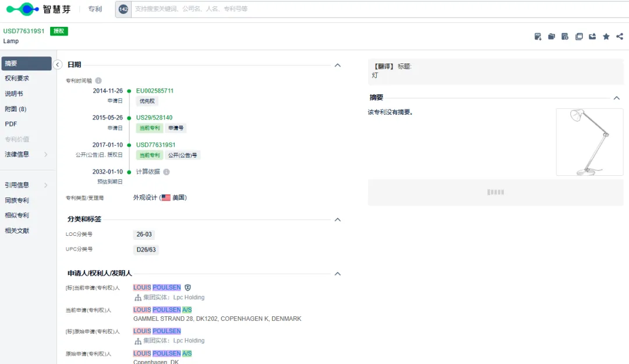Click the 优先权 tag
The height and width of the screenshot is (364, 629).
pos(147,101)
